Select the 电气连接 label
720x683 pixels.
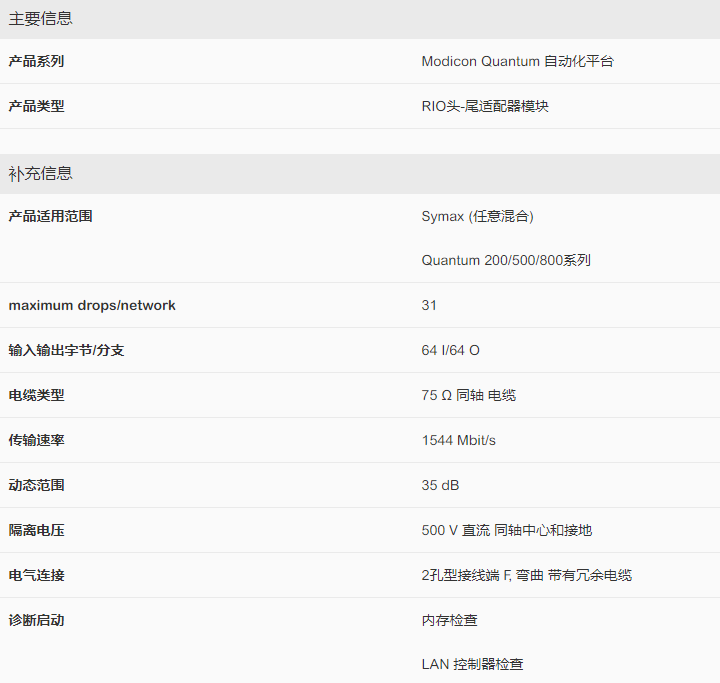click(36, 576)
